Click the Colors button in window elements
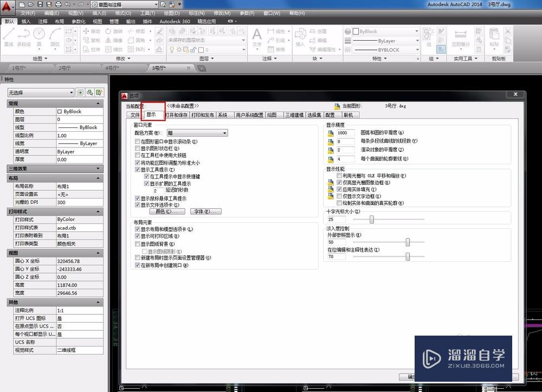 coord(167,211)
